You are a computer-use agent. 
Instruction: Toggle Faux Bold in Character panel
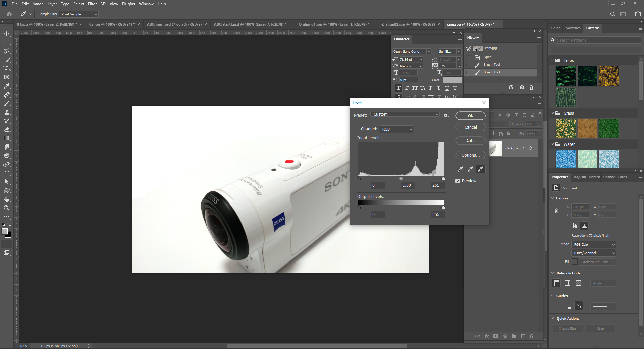(x=398, y=88)
